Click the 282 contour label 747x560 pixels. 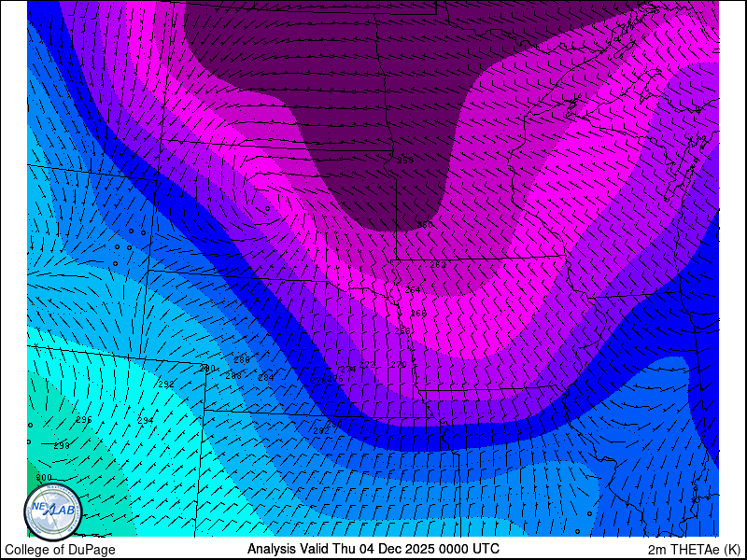(x=321, y=431)
